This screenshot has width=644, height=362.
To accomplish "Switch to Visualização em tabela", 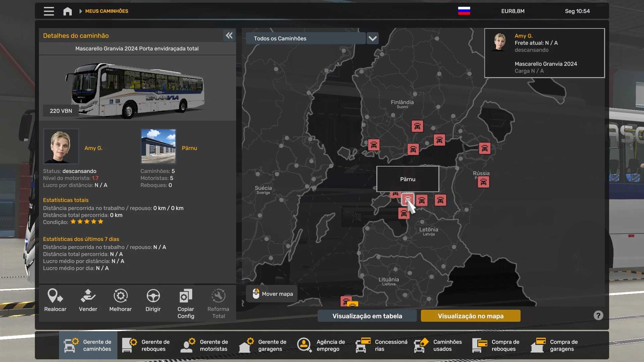I will click(367, 316).
